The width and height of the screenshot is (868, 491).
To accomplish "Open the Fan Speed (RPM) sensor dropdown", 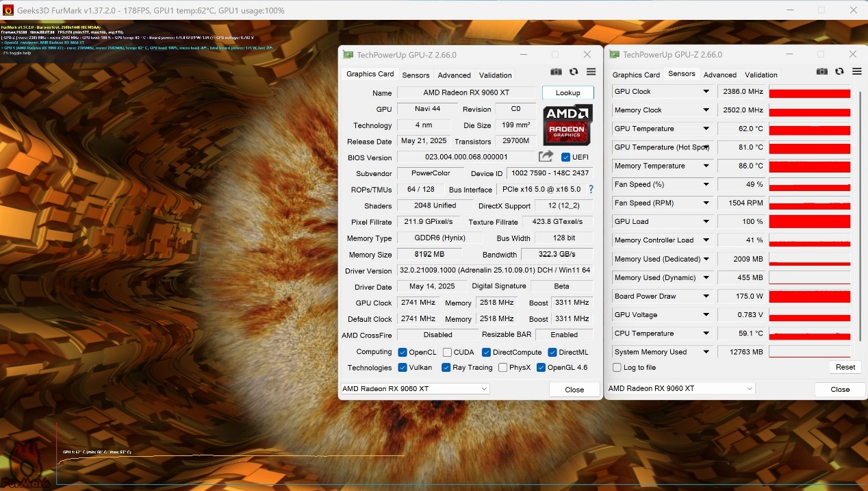I will (706, 203).
